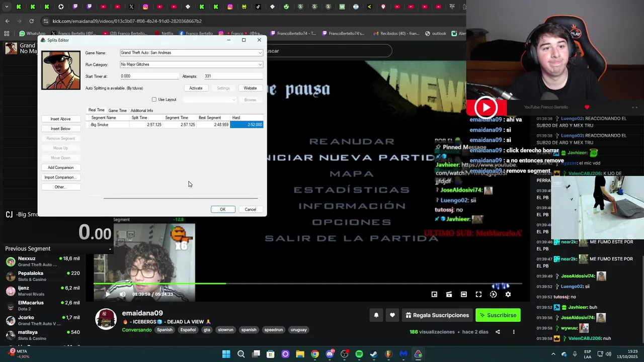The height and width of the screenshot is (362, 644).
Task: Open the playback speed icon
Action: 493,294
